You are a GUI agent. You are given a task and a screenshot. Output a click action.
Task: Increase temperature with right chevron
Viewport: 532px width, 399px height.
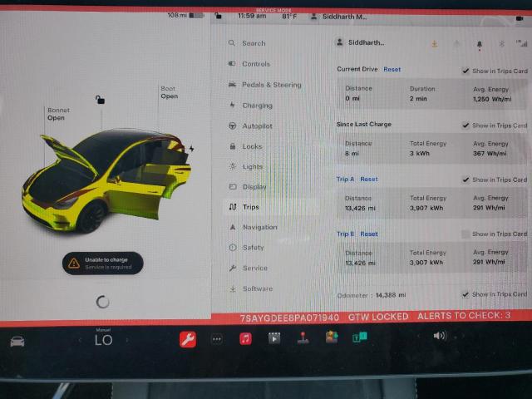127,340
